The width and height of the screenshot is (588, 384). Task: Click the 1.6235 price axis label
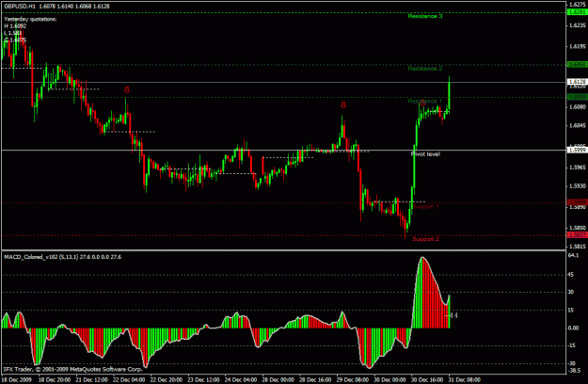tap(578, 25)
